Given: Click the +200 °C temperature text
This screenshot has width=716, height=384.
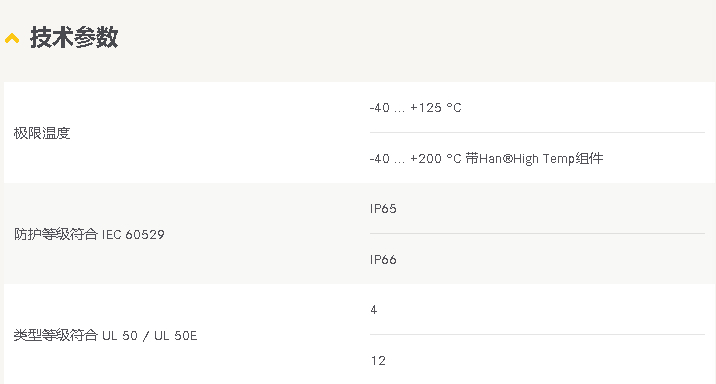Looking at the screenshot, I should point(436,158).
